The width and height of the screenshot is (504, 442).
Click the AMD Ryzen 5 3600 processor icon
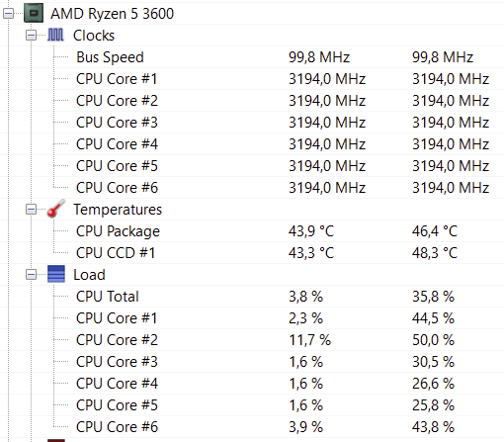point(34,14)
